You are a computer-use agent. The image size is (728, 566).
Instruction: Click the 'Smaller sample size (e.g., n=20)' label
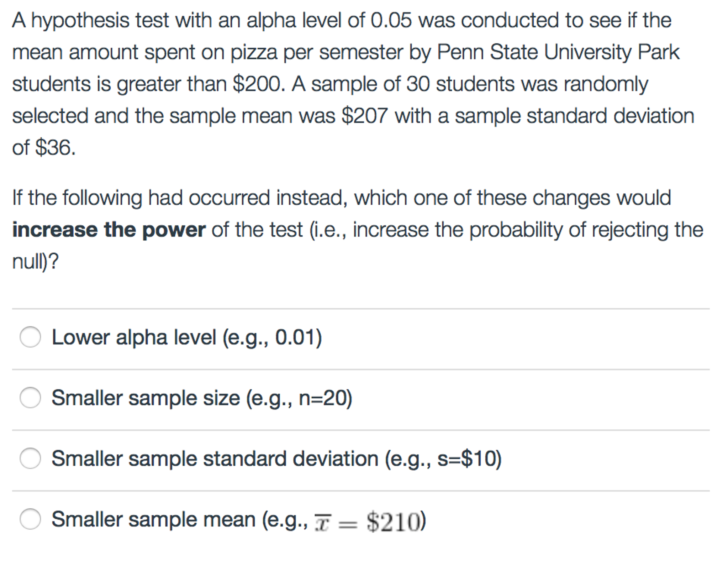point(202,398)
